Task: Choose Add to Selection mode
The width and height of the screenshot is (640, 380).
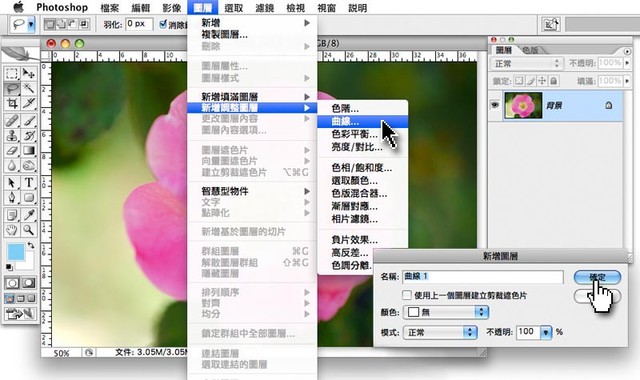Action: click(61, 24)
